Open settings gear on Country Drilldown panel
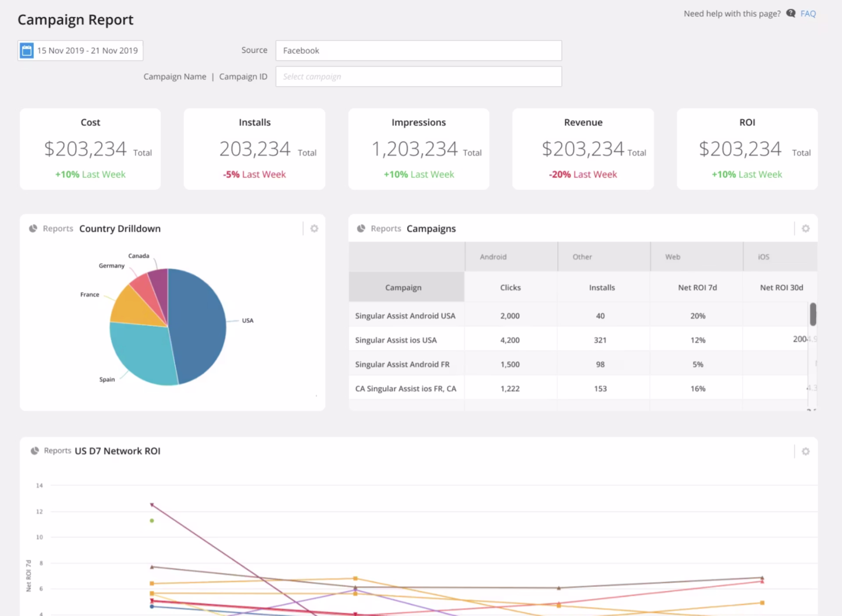 pos(314,228)
